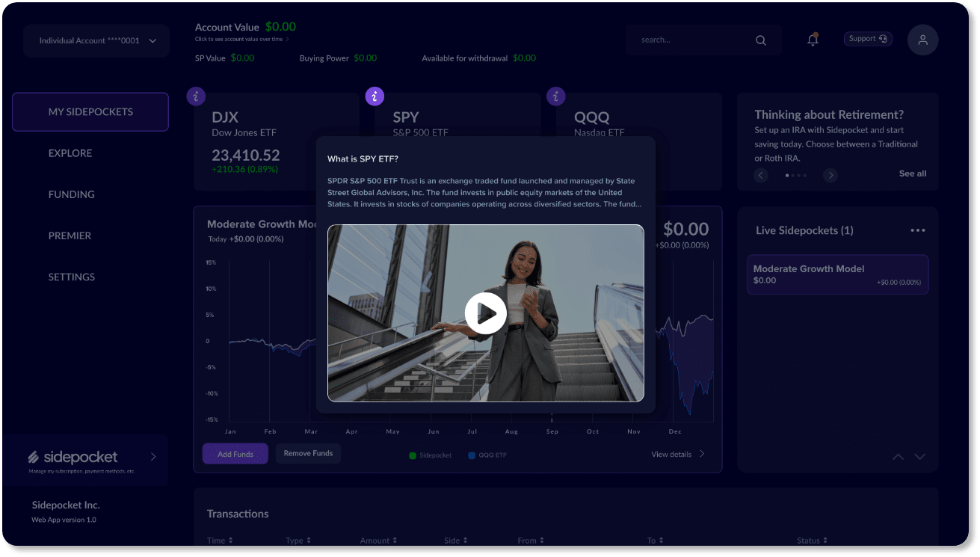Image resolution: width=980 pixels, height=557 pixels.
Task: Click the retirement carousel pagination dots
Action: pyautogui.click(x=796, y=175)
